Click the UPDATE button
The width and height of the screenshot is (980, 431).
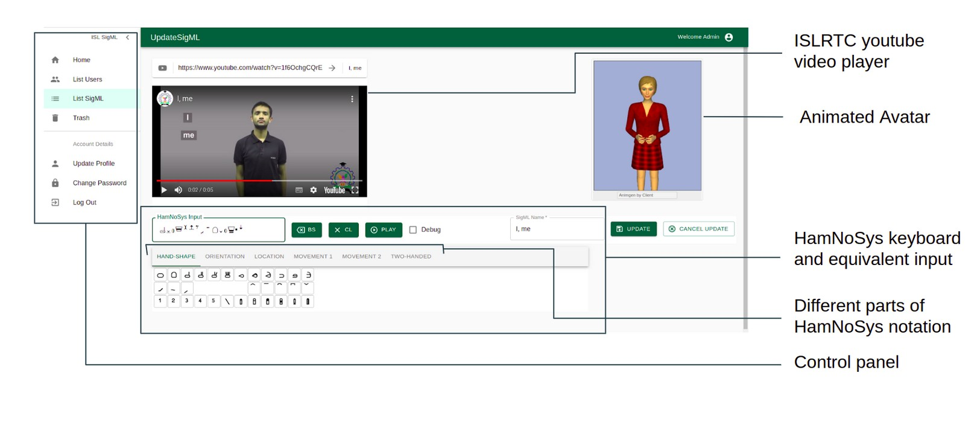(633, 229)
